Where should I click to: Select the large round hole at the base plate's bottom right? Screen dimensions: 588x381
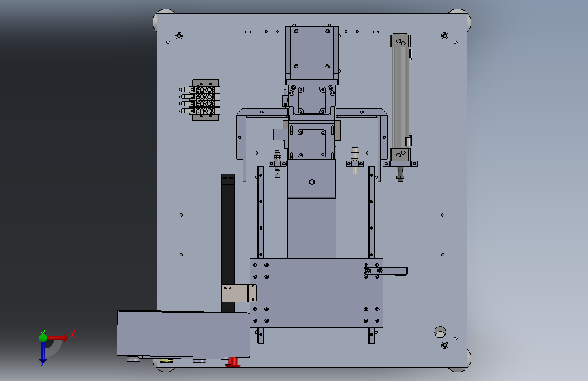[440, 332]
